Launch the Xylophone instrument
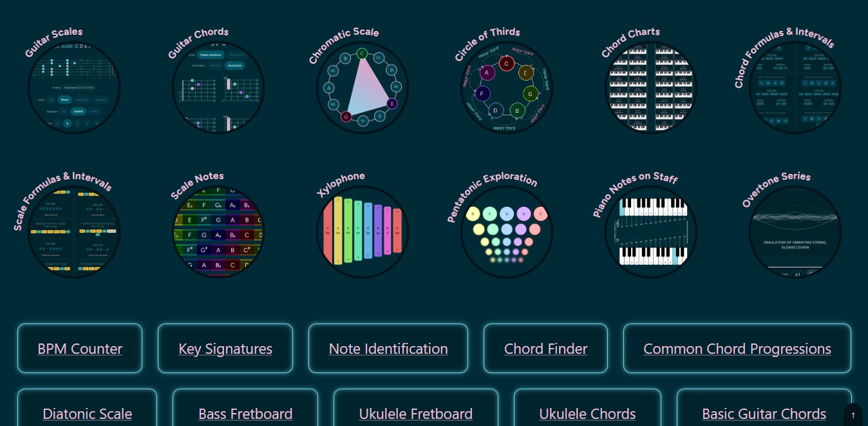868x426 pixels. tap(362, 231)
